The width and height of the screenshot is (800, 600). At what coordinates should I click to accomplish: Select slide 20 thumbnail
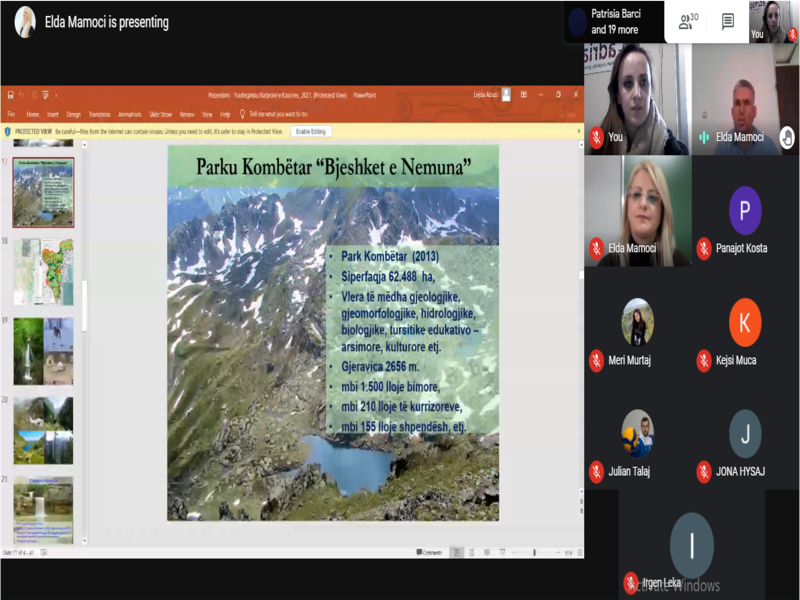tap(43, 431)
